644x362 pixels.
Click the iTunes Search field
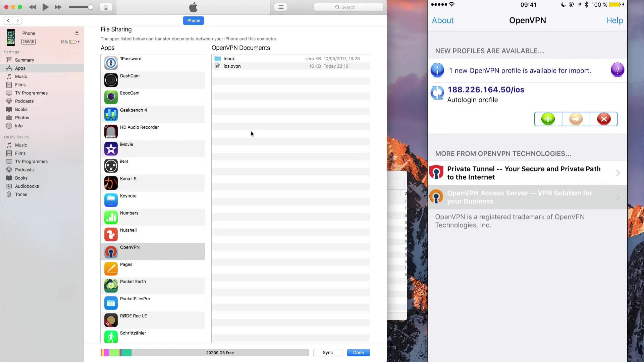coord(349,7)
